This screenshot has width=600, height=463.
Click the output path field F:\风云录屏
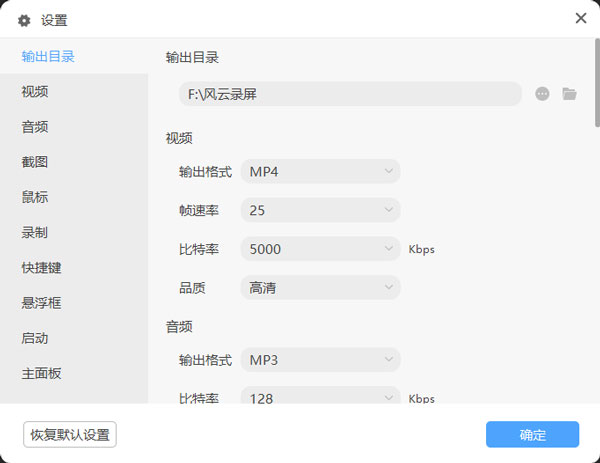click(x=350, y=94)
